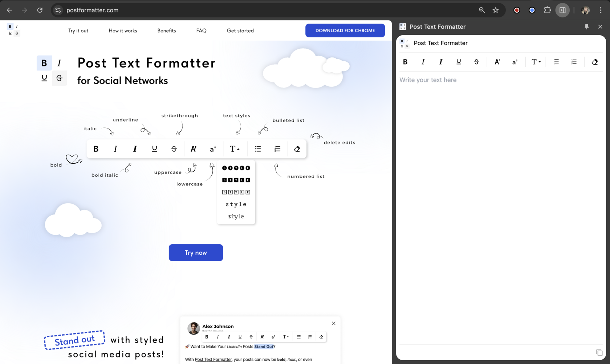Image resolution: width=610 pixels, height=364 pixels.
Task: Select the italic formatting icon
Action: pyautogui.click(x=423, y=62)
